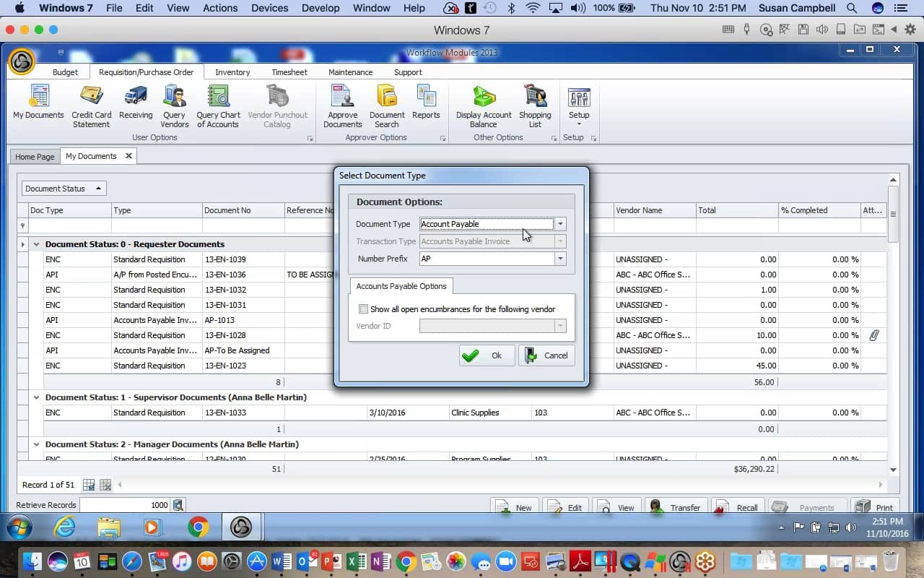Click Cancel in Select Document Type dialog

click(546, 355)
